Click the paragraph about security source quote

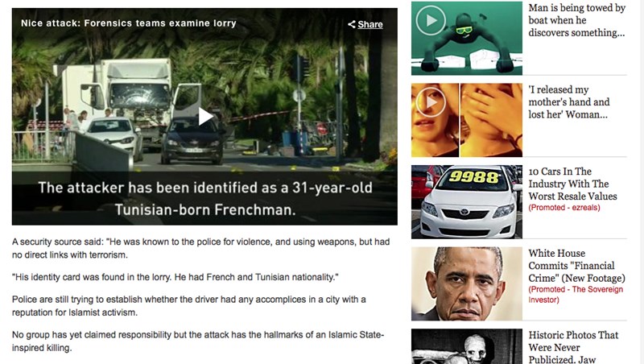200,248
